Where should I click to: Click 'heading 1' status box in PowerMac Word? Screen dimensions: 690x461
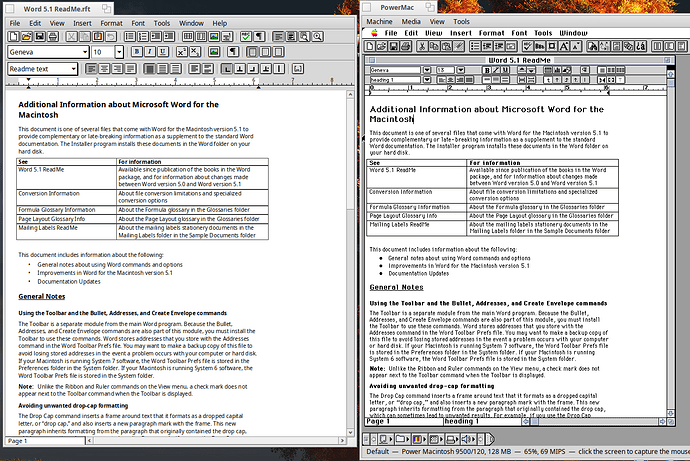click(x=482, y=421)
